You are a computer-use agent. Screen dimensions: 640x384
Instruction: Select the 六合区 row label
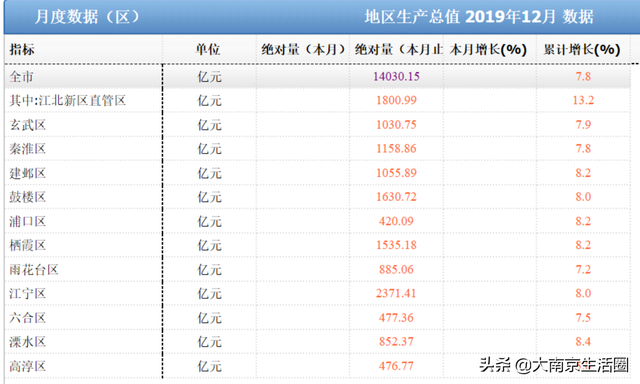pos(28,317)
